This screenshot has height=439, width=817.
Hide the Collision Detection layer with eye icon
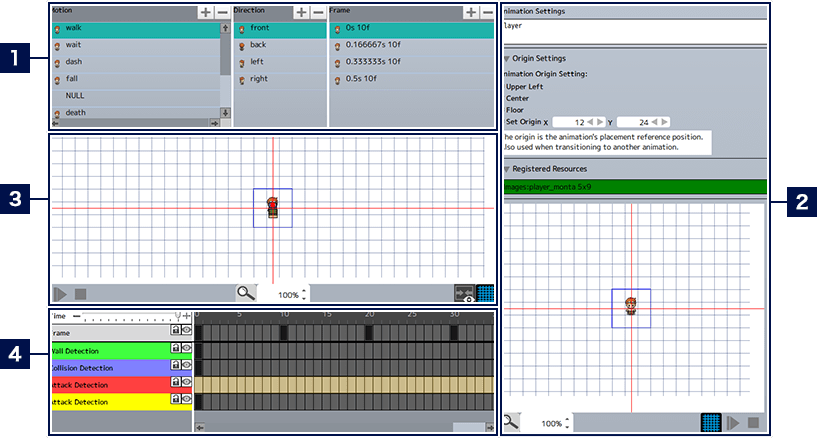tap(186, 365)
